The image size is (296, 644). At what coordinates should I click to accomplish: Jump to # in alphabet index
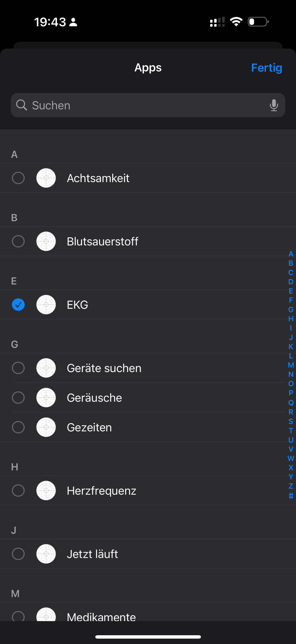click(291, 496)
